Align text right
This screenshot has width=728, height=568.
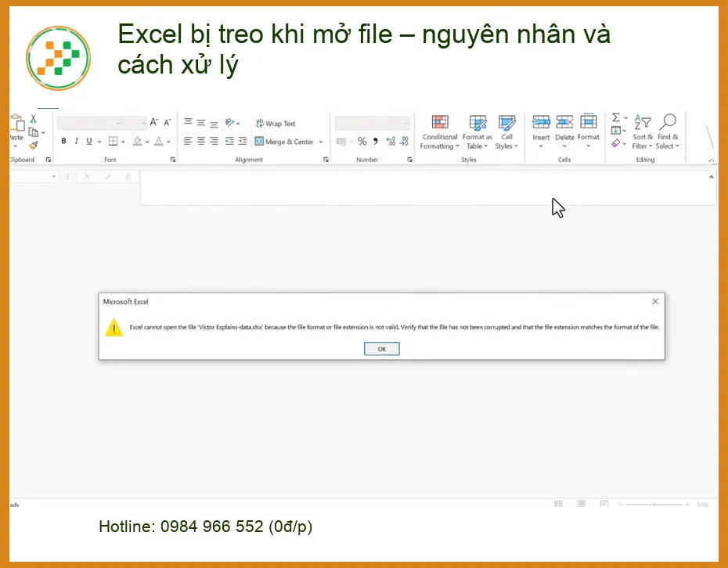[214, 141]
